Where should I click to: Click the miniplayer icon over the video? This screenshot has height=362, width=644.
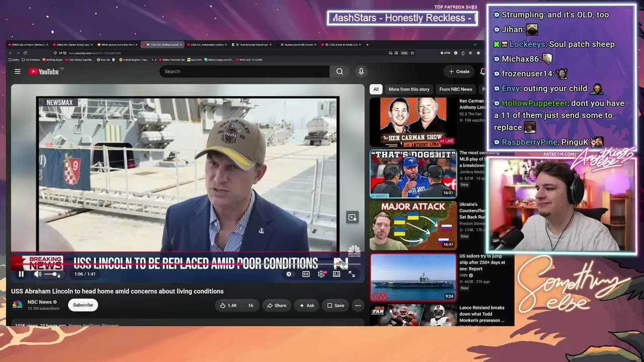pos(352,217)
